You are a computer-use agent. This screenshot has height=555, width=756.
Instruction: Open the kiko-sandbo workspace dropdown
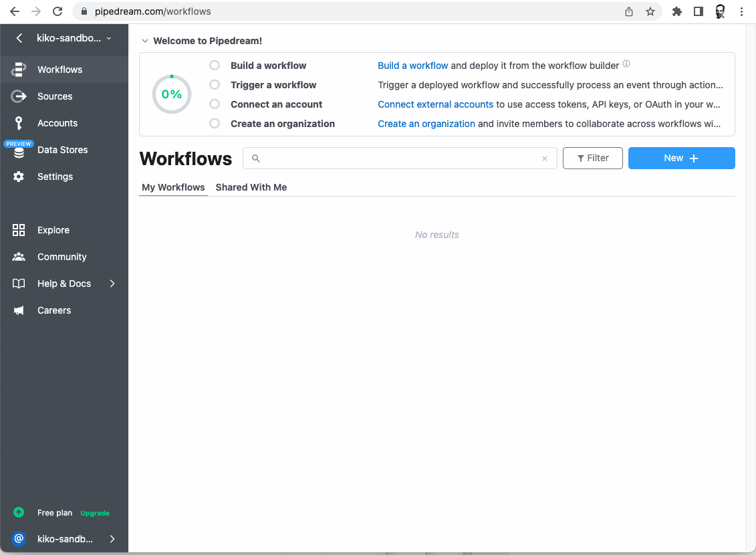[x=74, y=38]
